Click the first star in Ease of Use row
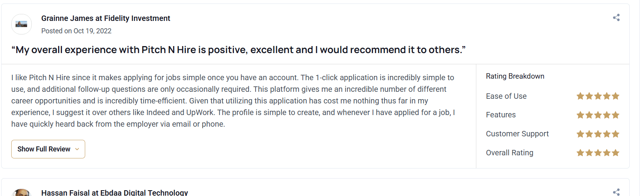This screenshot has width=644, height=196. [580, 96]
